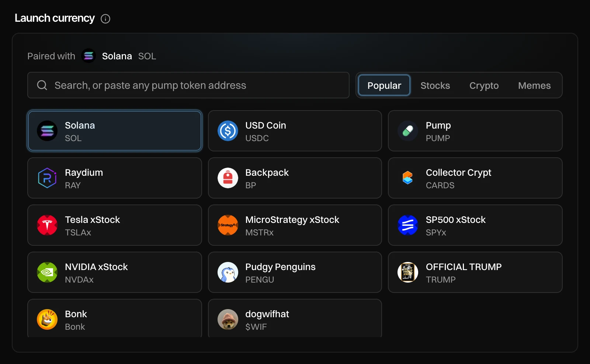The height and width of the screenshot is (364, 590).
Task: Click the NVIDIA xStock green logo
Action: pos(47,272)
